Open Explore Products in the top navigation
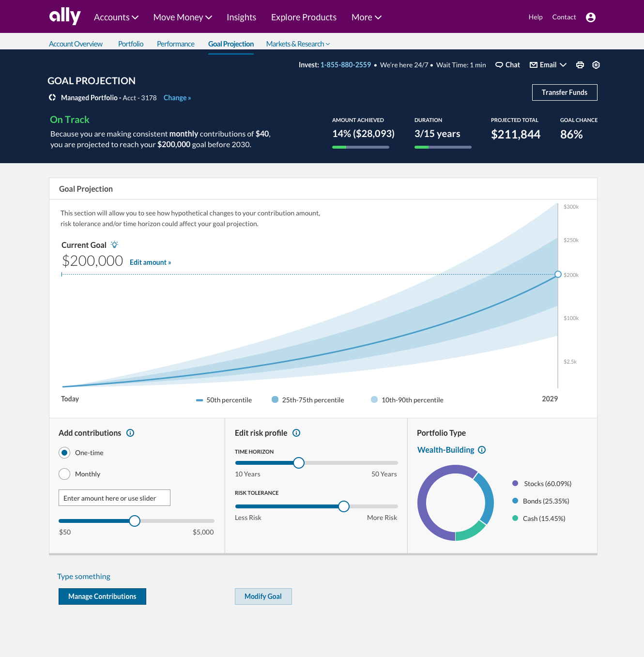 pos(304,17)
